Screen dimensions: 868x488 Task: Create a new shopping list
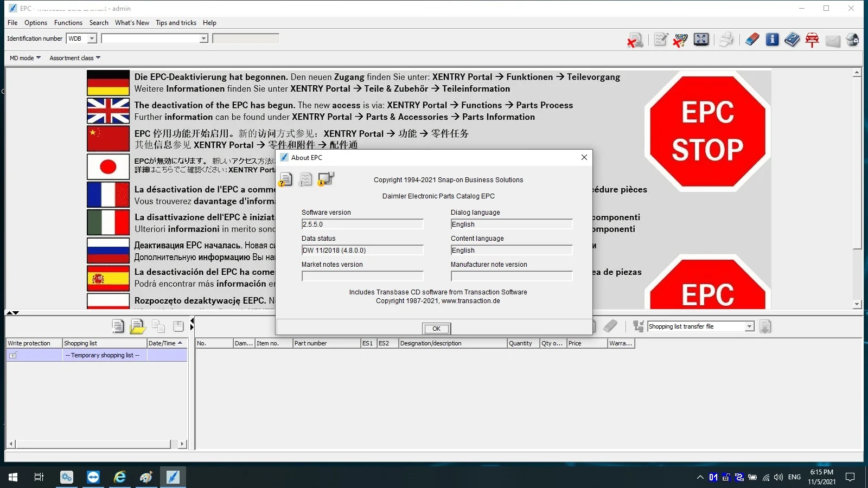point(118,326)
